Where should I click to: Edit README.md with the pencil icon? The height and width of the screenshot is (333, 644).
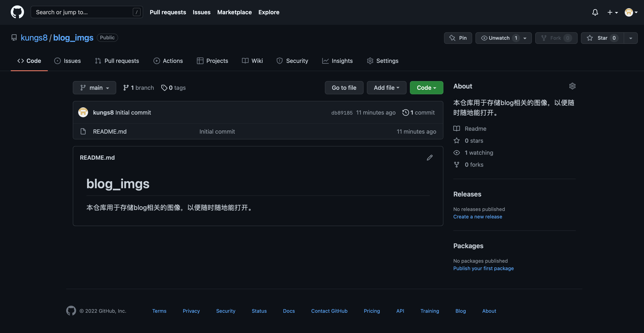click(430, 157)
